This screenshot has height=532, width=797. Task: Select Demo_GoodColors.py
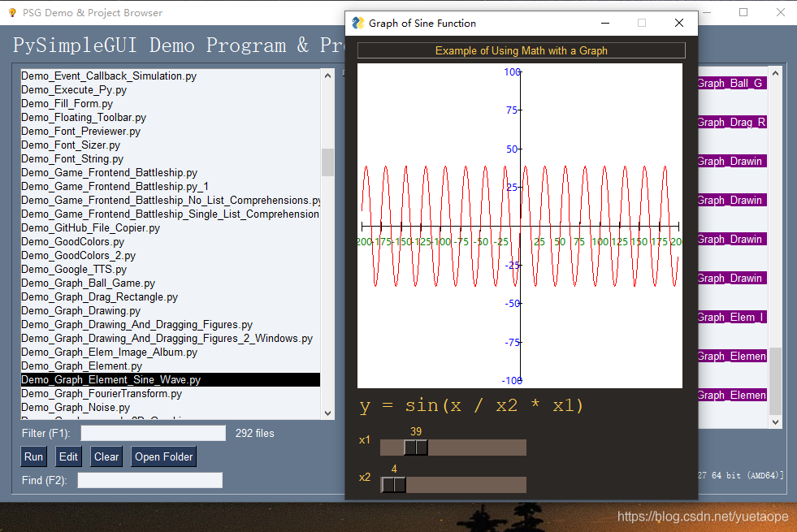[x=171, y=241]
